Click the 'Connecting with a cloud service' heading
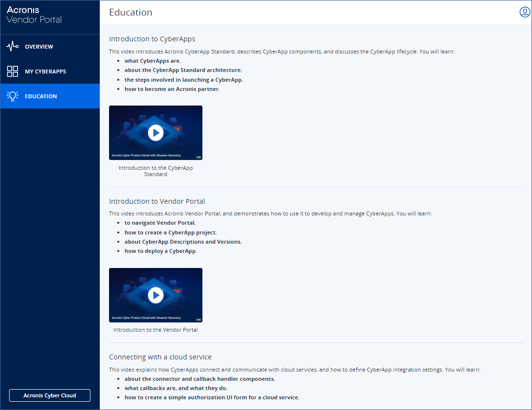 [x=160, y=357]
